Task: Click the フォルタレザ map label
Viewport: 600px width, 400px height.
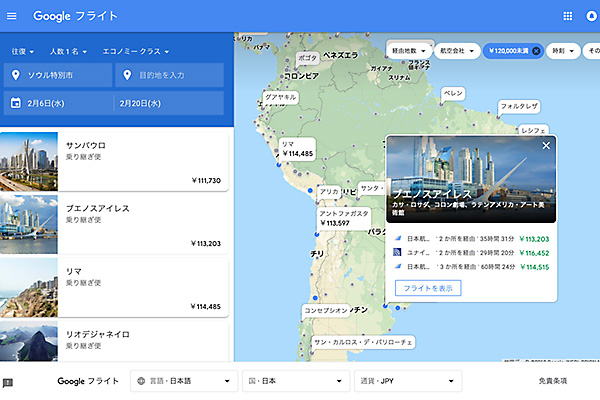Action: 519,106
